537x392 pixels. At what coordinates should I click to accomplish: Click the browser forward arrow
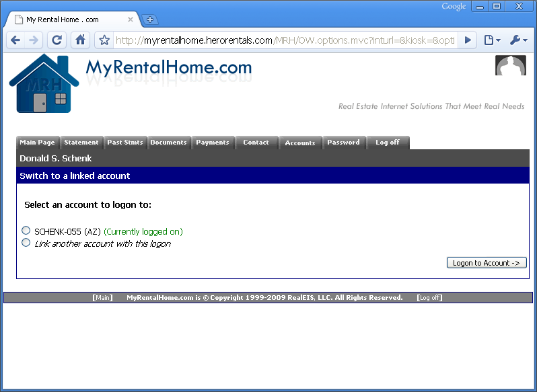[x=34, y=40]
